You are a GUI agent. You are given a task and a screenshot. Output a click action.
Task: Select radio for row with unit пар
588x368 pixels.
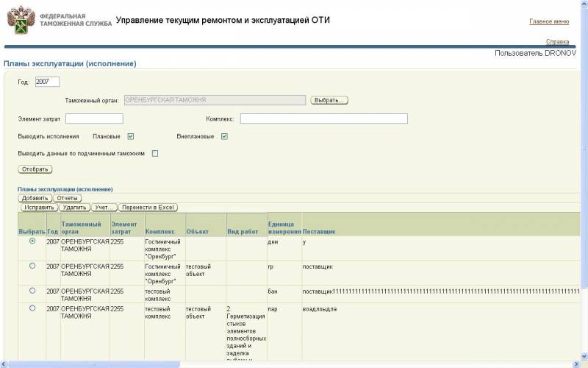[x=32, y=308]
